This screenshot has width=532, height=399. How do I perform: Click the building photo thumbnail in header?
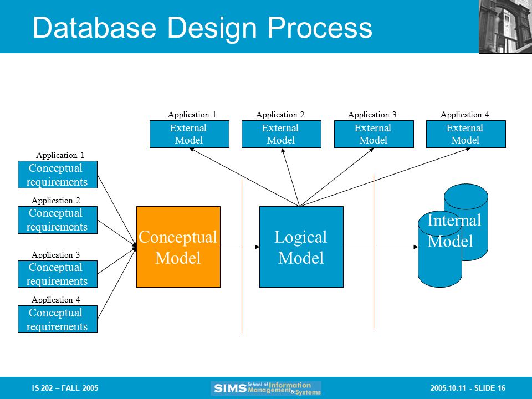pyautogui.click(x=505, y=27)
